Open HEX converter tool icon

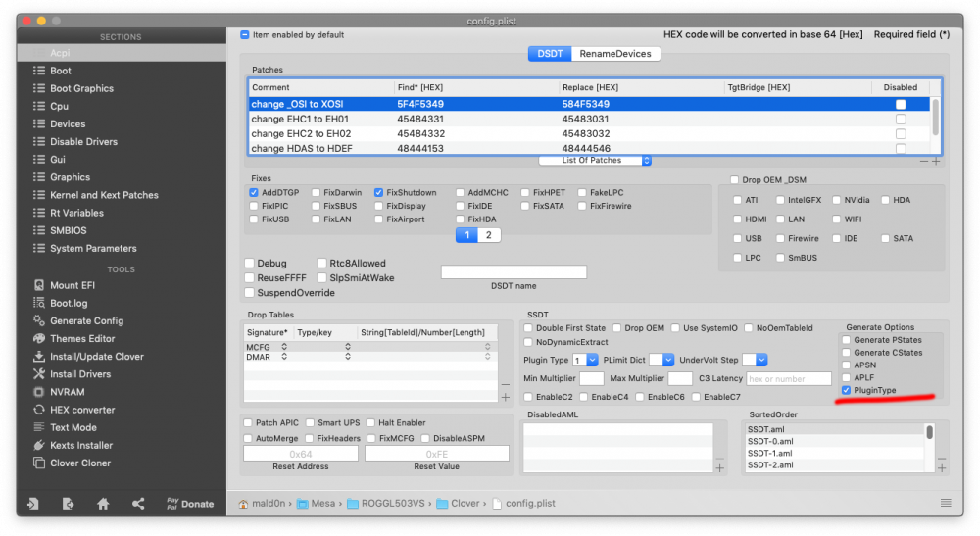[39, 410]
